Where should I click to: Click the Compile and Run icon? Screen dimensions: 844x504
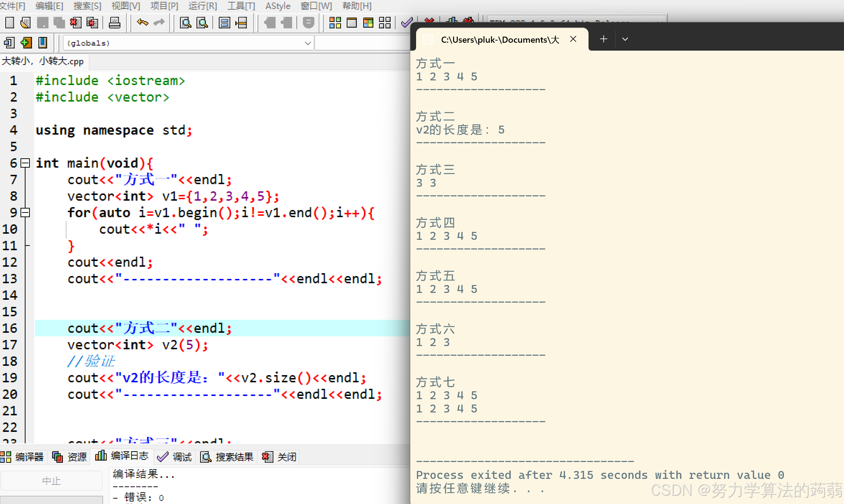(368, 23)
